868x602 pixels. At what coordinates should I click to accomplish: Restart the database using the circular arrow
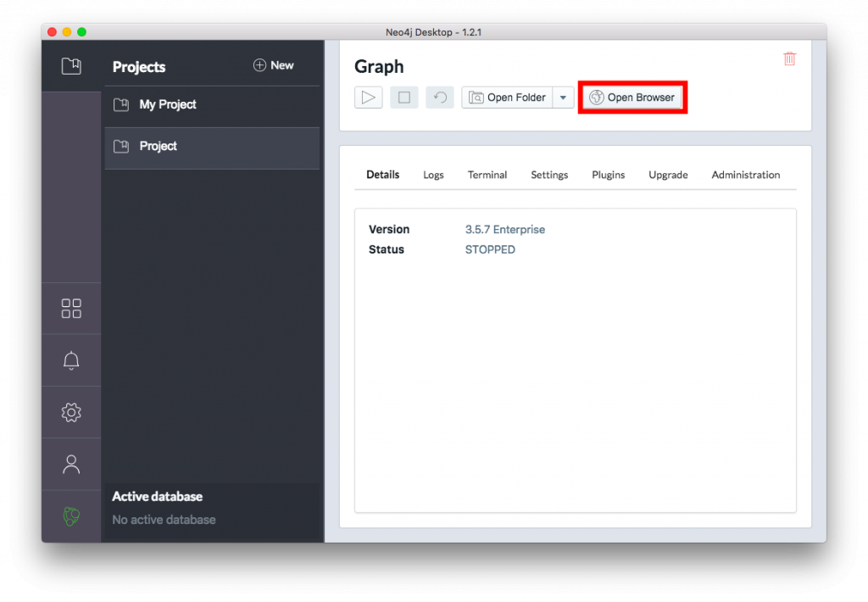pyautogui.click(x=440, y=98)
